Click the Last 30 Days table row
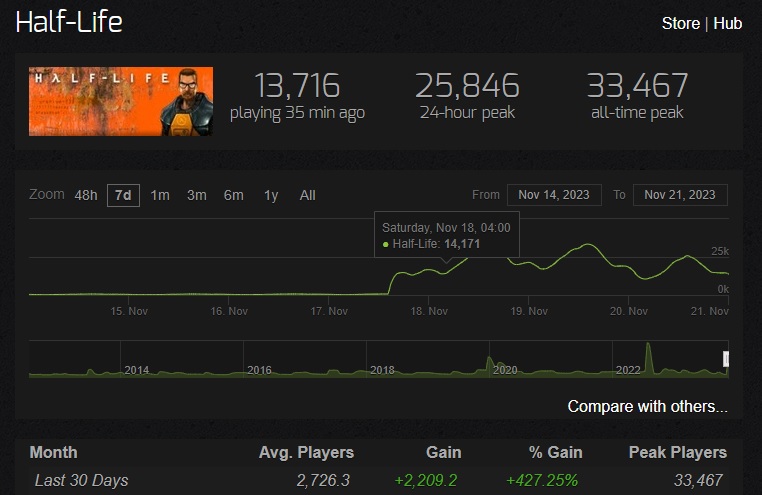The height and width of the screenshot is (495, 762). pyautogui.click(x=379, y=480)
